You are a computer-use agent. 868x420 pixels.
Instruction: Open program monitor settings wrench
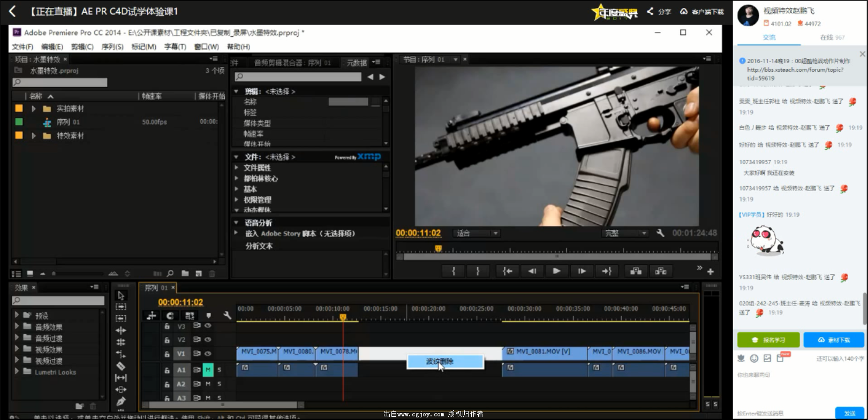point(660,233)
